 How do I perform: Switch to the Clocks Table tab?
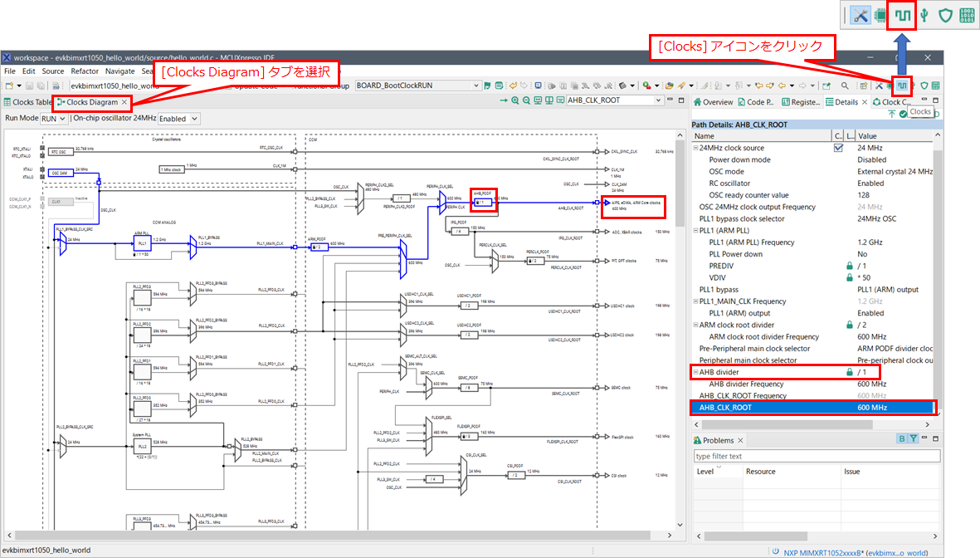27,102
